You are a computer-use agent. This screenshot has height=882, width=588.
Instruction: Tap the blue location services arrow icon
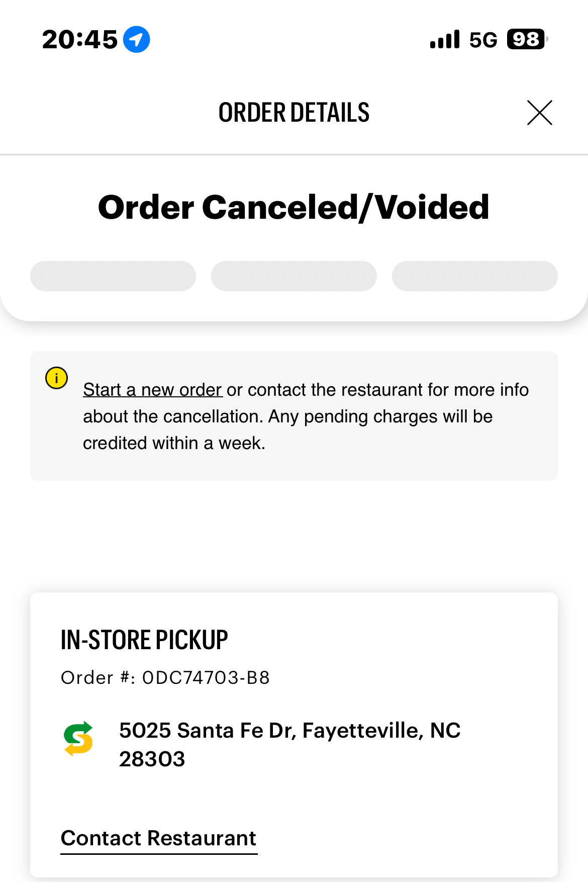tap(137, 39)
